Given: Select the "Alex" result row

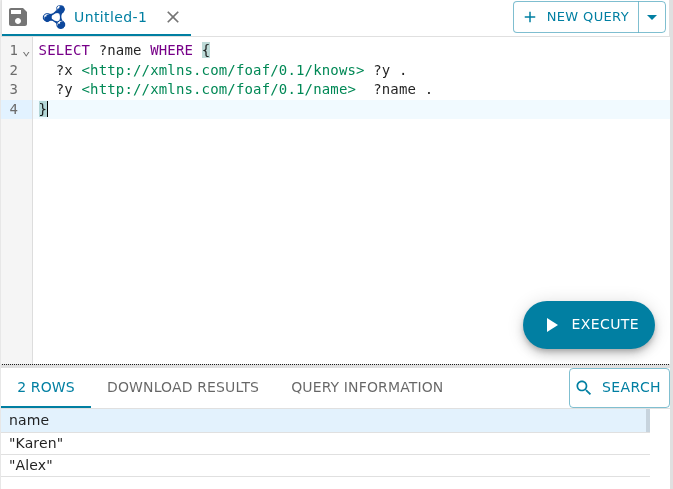Looking at the screenshot, I should [x=325, y=465].
